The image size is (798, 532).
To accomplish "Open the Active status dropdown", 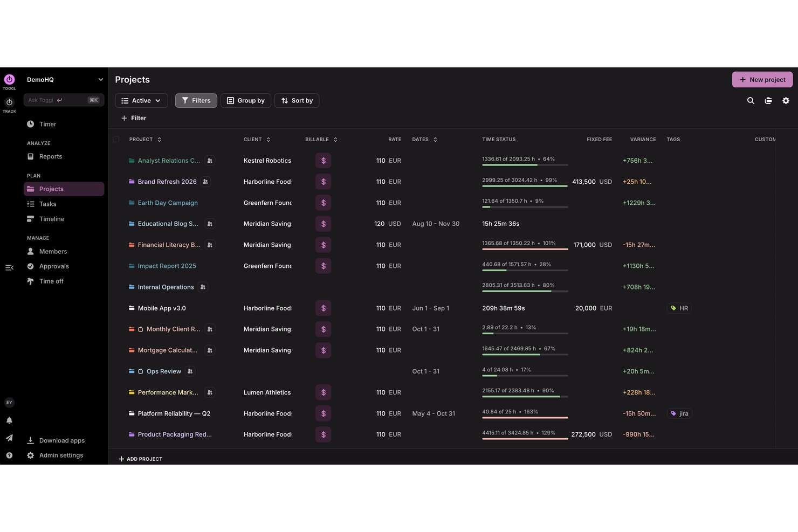I will pos(141,101).
